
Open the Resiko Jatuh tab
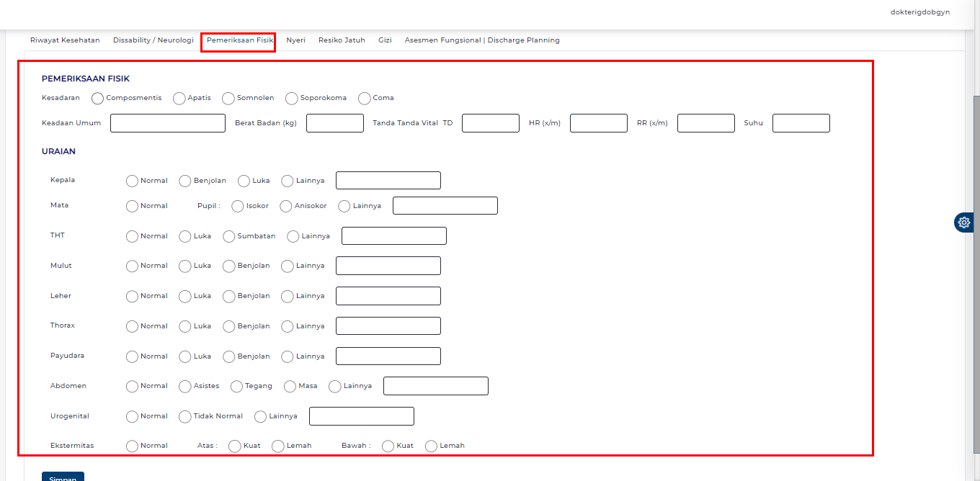[x=342, y=40]
